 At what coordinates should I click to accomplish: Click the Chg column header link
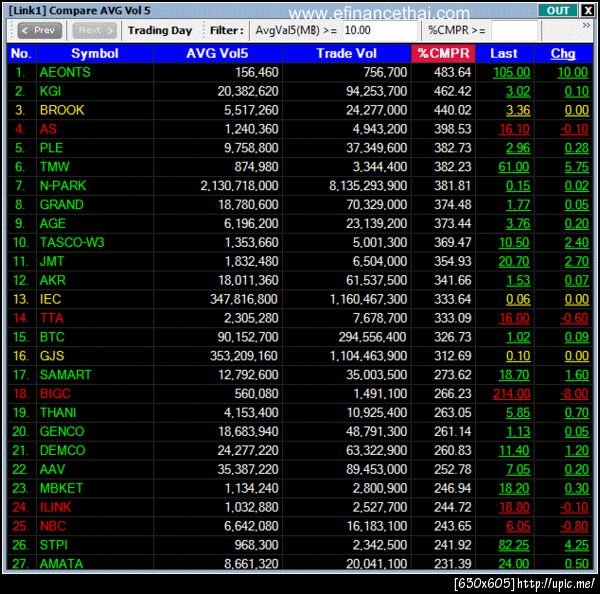pyautogui.click(x=563, y=53)
